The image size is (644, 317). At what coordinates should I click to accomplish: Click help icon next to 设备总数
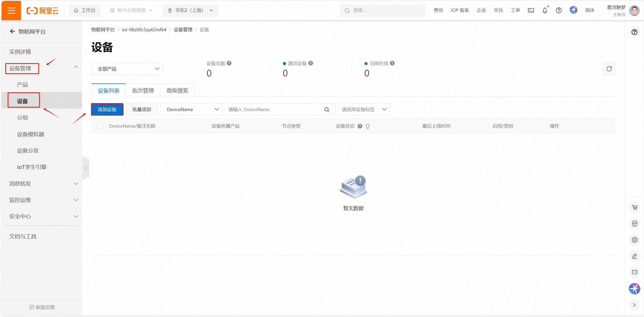[x=229, y=63]
